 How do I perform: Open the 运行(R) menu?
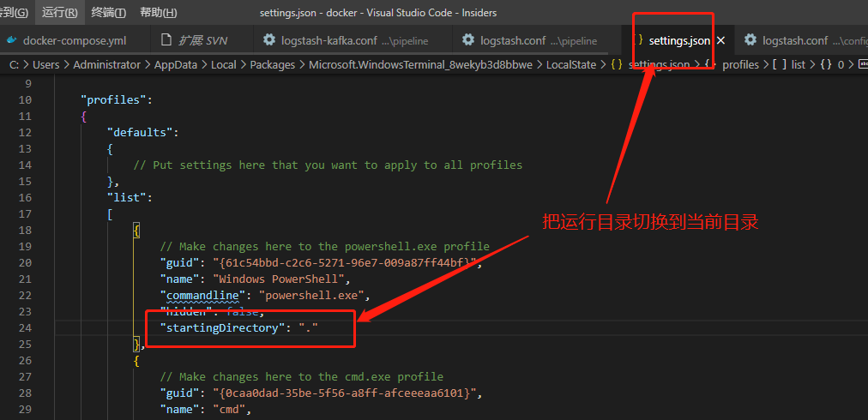click(60, 13)
